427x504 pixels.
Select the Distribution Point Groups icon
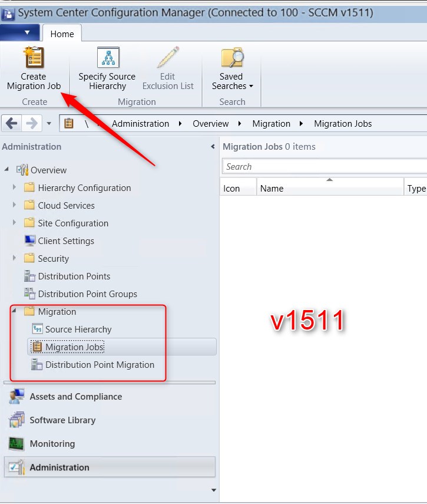click(29, 294)
